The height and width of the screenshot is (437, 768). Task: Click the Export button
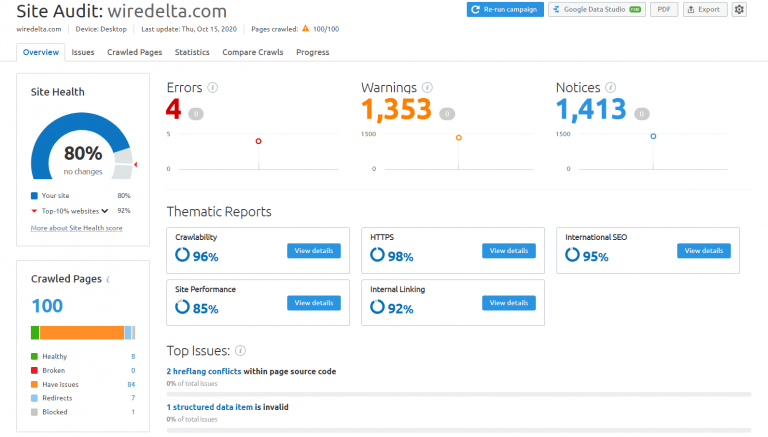(x=704, y=9)
